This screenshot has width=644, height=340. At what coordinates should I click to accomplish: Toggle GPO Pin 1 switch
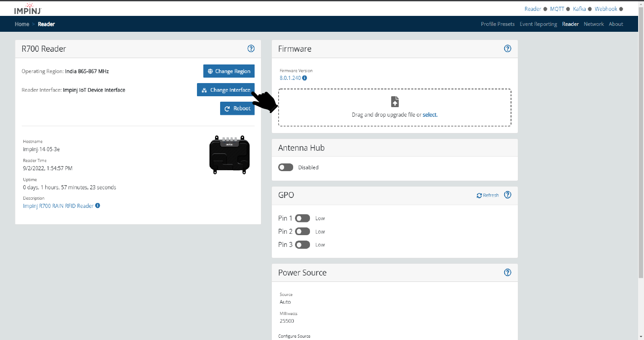pyautogui.click(x=302, y=218)
